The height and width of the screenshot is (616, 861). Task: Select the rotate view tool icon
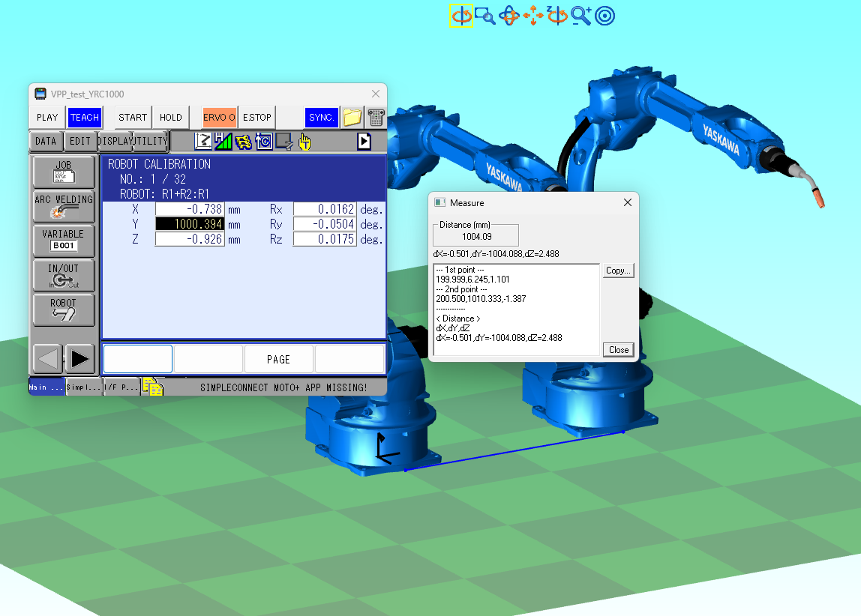point(461,15)
